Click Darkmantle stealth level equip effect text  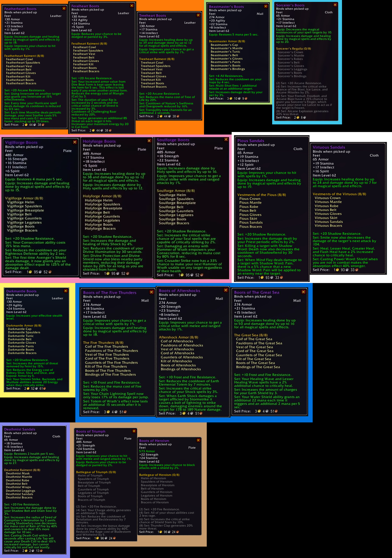(x=34, y=317)
